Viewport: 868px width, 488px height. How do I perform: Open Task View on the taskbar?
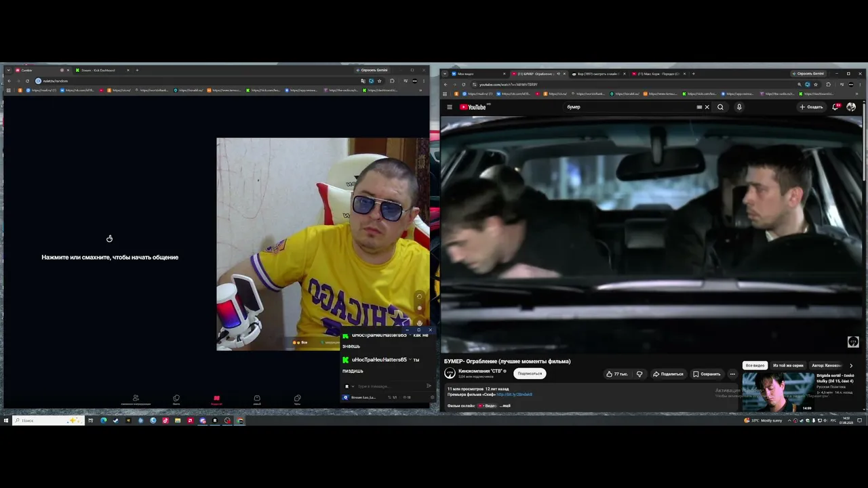click(x=90, y=420)
